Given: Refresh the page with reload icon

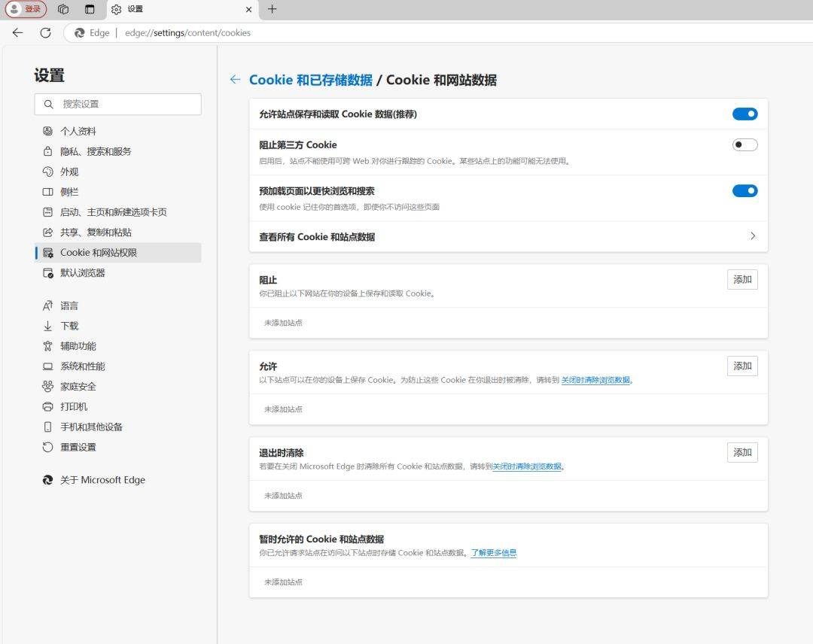Looking at the screenshot, I should [x=46, y=32].
